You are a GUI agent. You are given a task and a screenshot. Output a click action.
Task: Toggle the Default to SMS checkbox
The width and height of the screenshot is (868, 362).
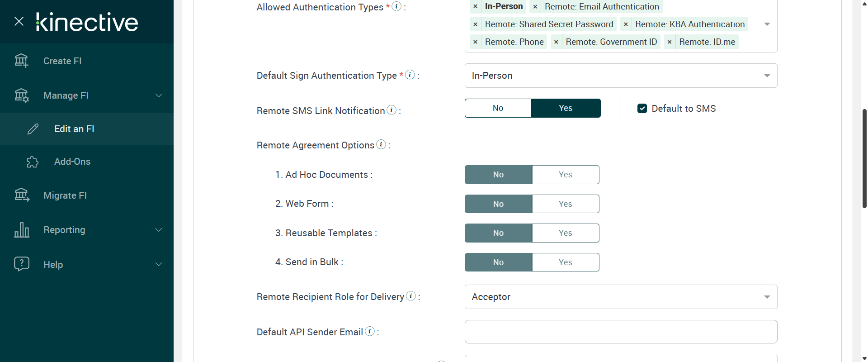point(642,109)
